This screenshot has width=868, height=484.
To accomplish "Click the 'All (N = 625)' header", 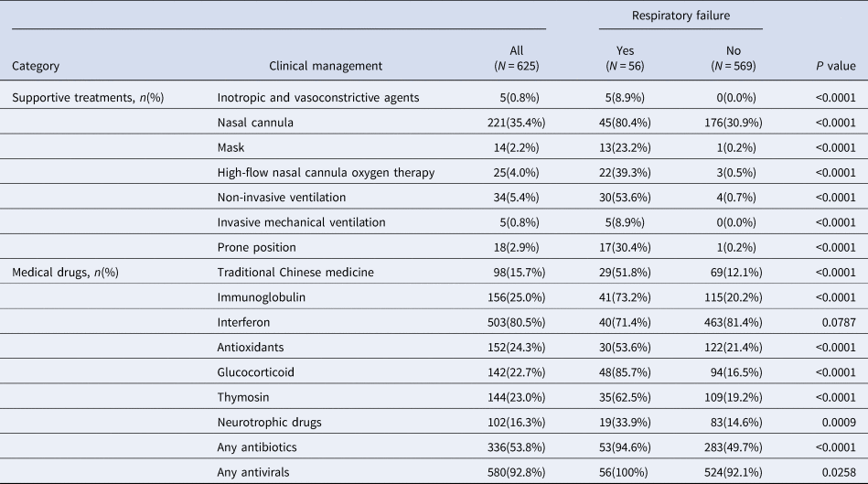I will (515, 59).
